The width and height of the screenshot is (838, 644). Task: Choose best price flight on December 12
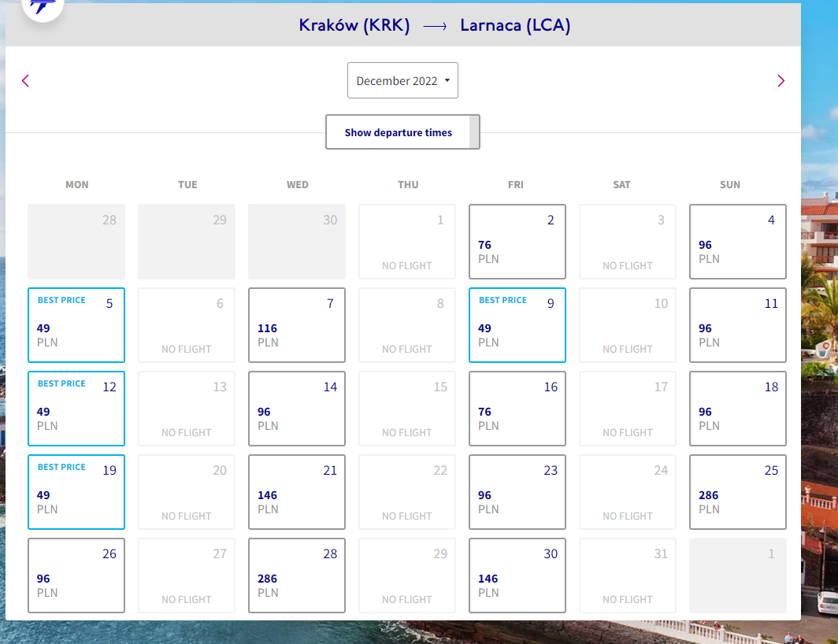coord(76,409)
